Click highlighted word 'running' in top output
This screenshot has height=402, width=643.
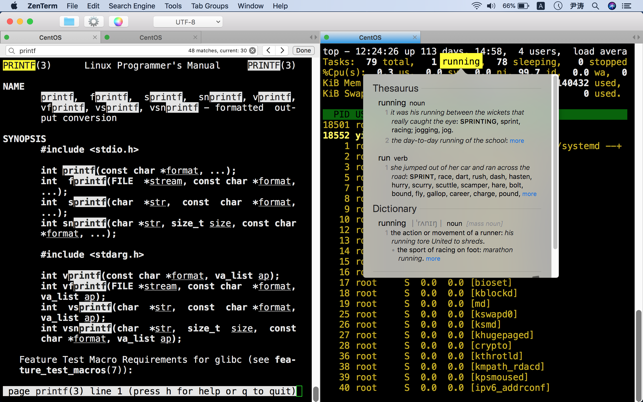coord(461,62)
